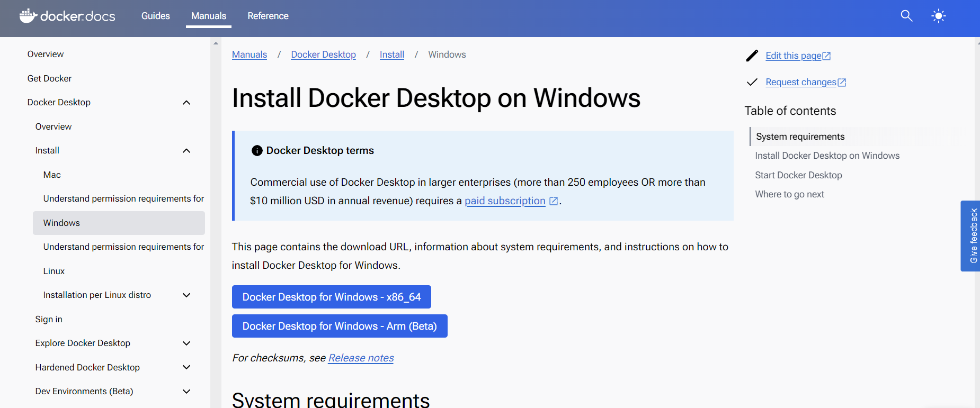Viewport: 980px width, 408px height.
Task: Jump to Start Docker Desktop section
Action: coord(798,175)
